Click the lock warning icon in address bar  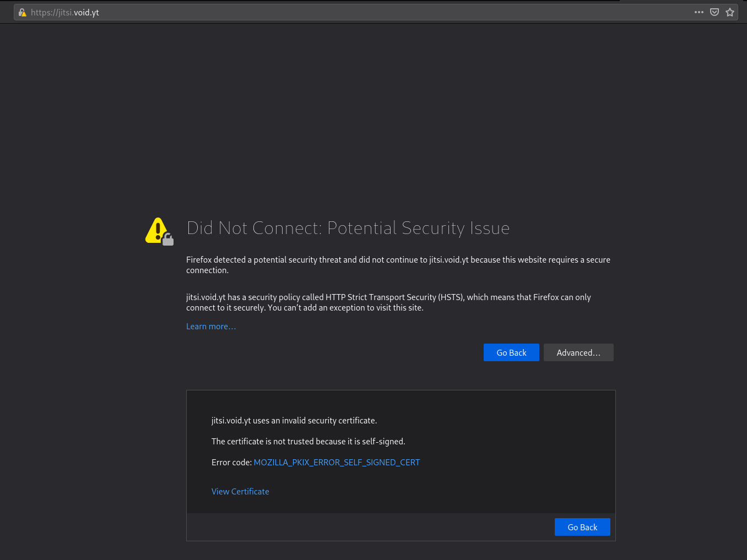point(22,12)
